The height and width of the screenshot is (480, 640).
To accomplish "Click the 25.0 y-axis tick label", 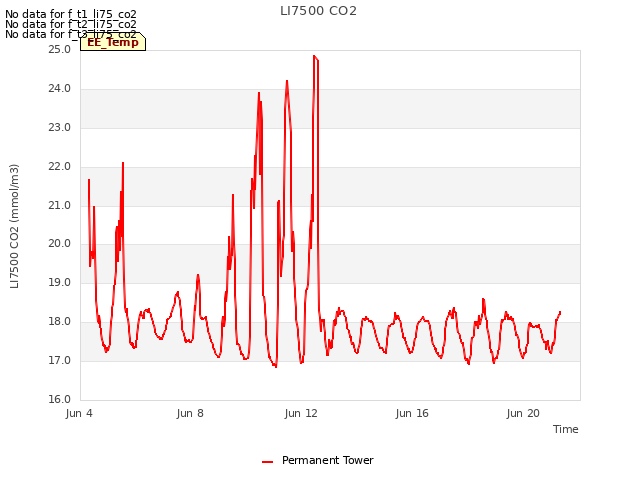I will 60,50.
